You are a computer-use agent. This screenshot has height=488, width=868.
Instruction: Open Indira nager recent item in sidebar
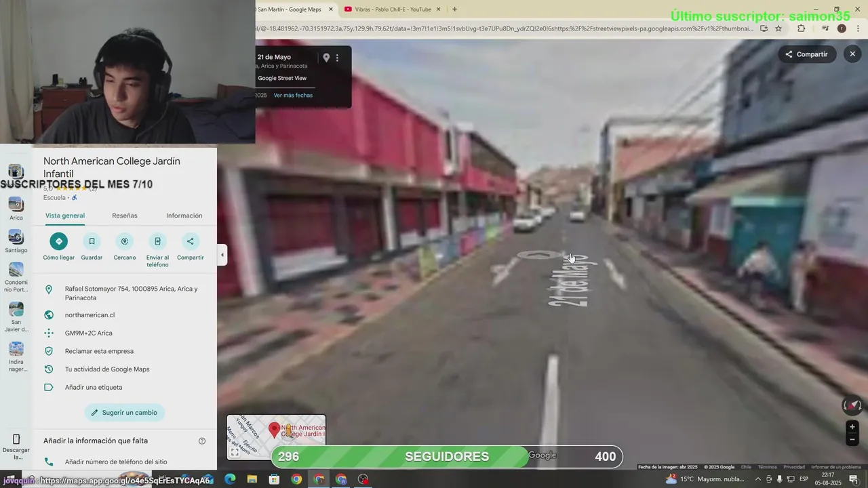pyautogui.click(x=16, y=357)
